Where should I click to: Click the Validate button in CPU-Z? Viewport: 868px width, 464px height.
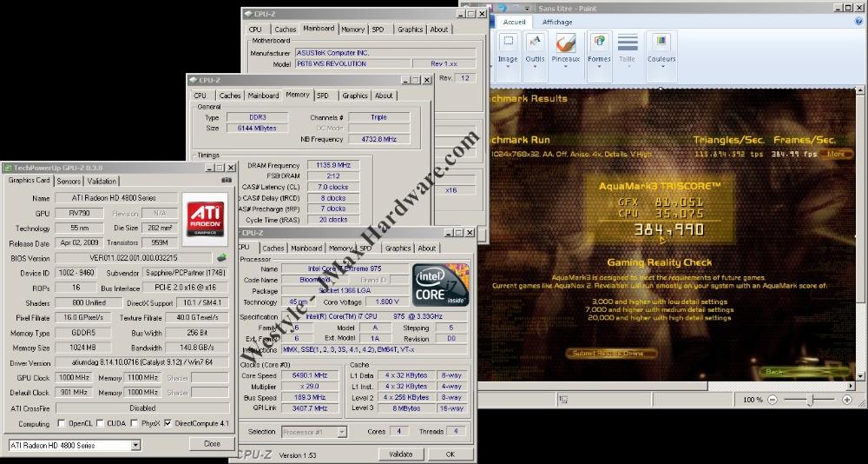(401, 454)
